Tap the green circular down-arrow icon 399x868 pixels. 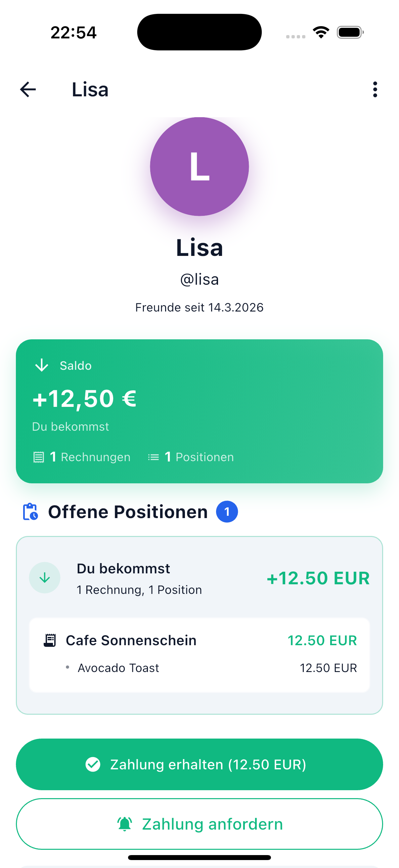pyautogui.click(x=45, y=578)
